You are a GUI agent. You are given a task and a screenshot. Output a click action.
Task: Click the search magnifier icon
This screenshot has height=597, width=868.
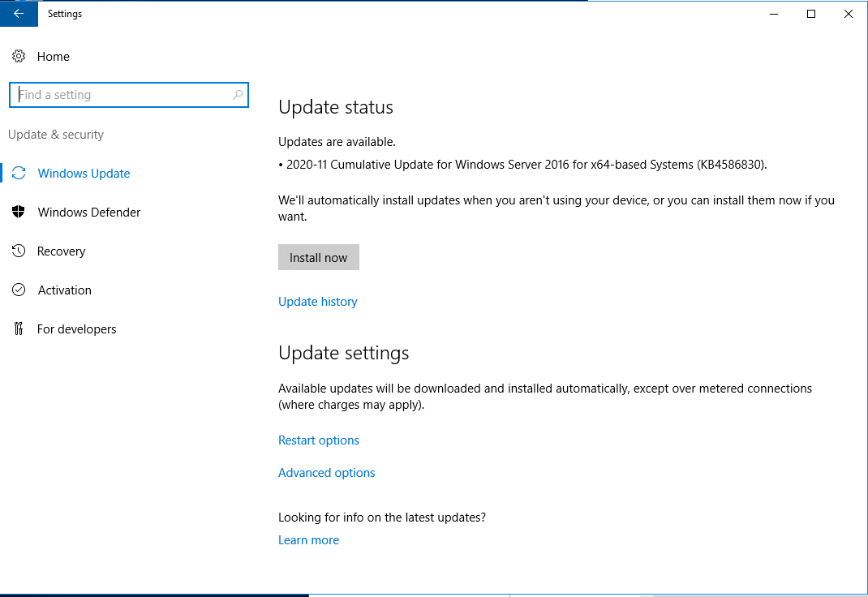point(238,95)
